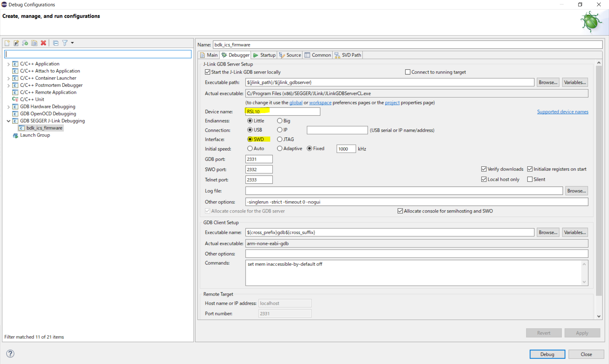The image size is (609, 364).
Task: Select Auto initial speed option
Action: point(250,149)
